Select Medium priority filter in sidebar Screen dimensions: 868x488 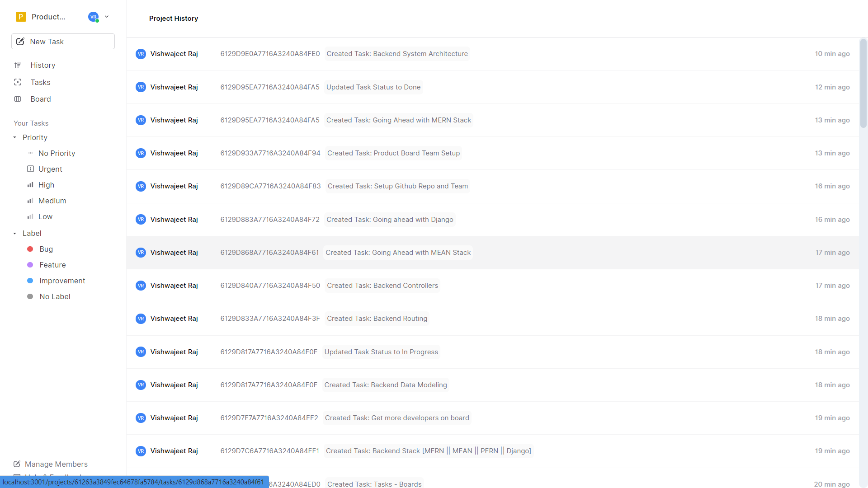(52, 200)
